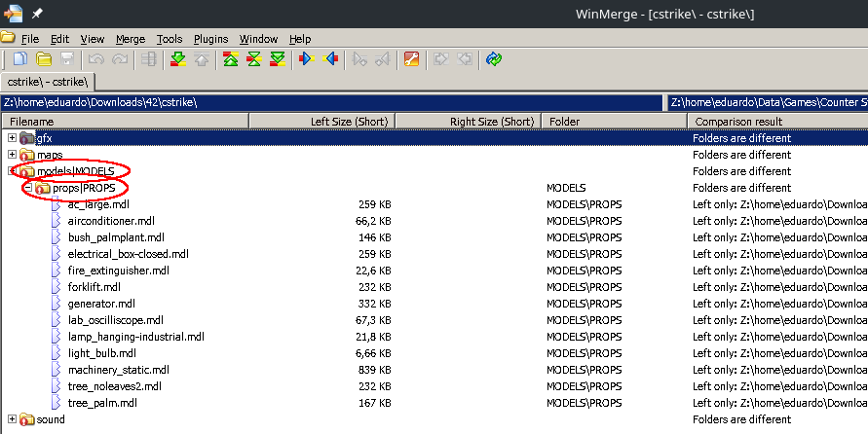Open the File menu
Viewport: 868px width, 434px height.
[x=30, y=39]
